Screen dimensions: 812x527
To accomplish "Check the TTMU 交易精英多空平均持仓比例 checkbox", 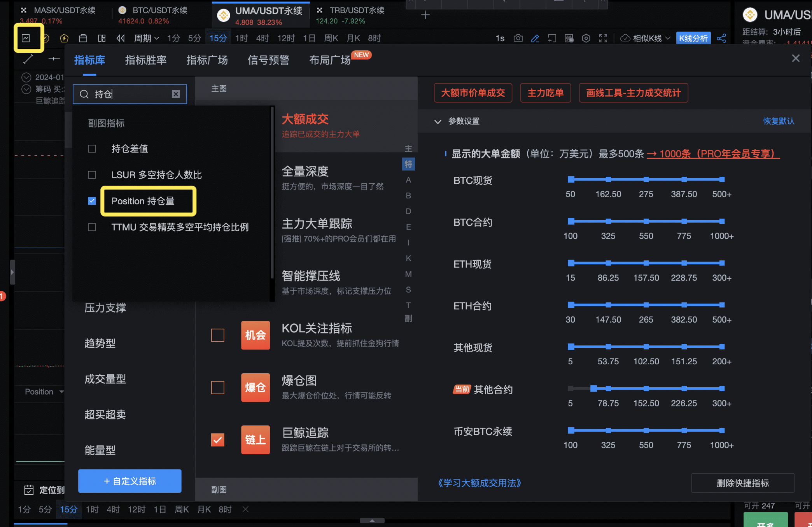I will coord(92,227).
